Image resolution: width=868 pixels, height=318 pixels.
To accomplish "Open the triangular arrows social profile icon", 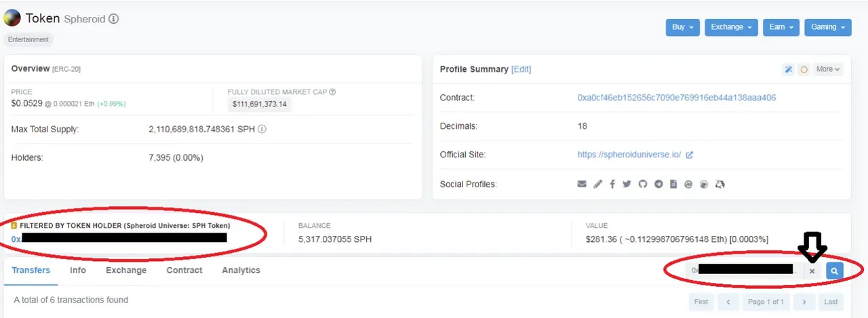I will click(x=720, y=184).
